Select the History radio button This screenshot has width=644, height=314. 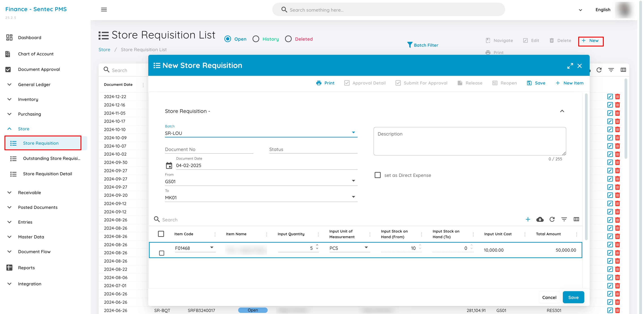point(256,39)
